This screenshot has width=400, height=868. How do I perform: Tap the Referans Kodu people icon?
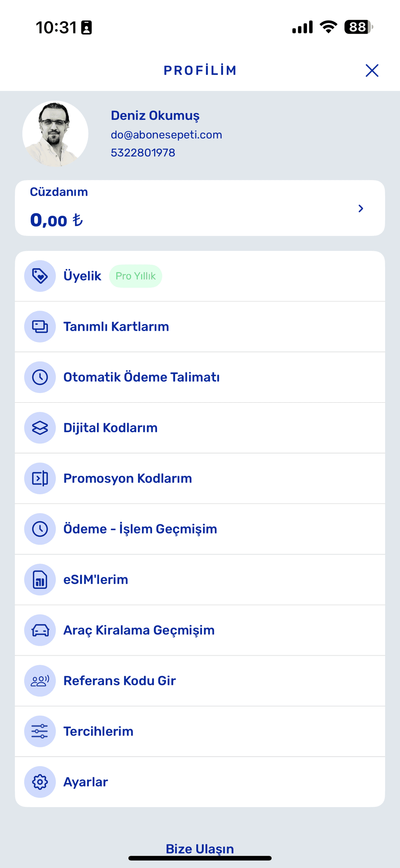(x=40, y=681)
